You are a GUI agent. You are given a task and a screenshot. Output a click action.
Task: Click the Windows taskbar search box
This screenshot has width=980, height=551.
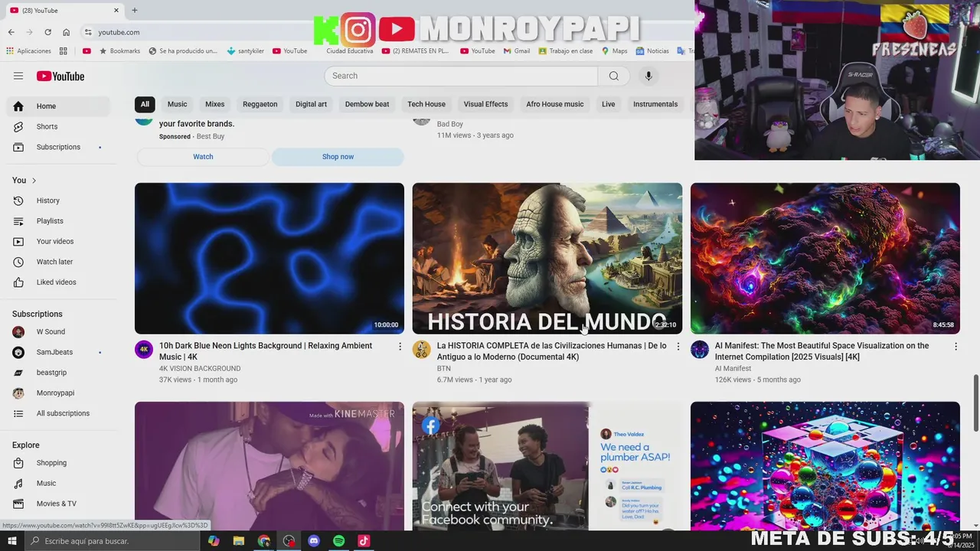pos(112,541)
